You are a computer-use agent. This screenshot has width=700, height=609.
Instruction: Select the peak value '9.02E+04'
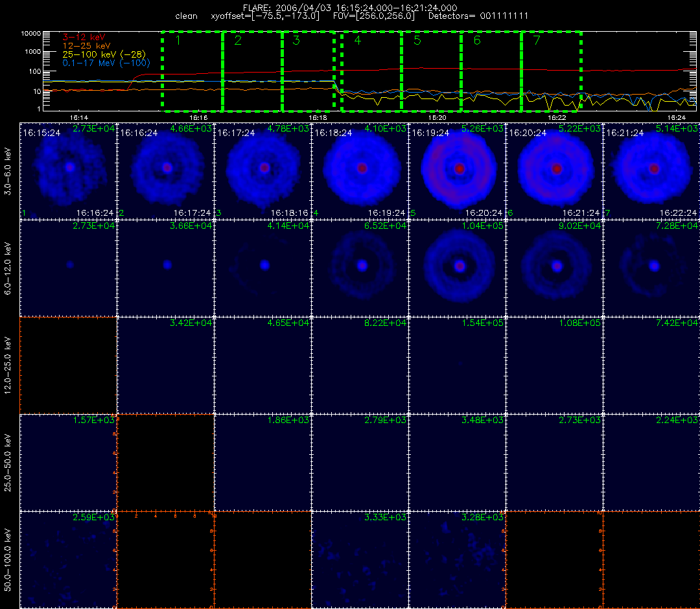coord(580,225)
